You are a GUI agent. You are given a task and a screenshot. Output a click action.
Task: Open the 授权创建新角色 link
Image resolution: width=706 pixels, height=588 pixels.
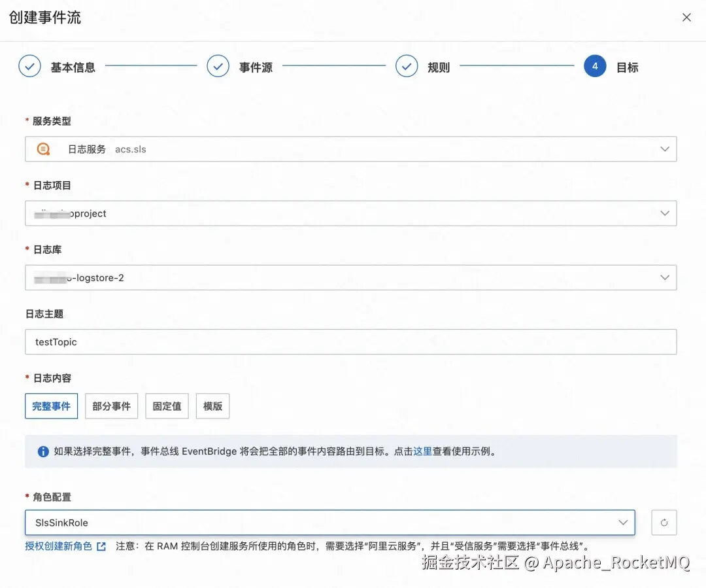pyautogui.click(x=59, y=546)
